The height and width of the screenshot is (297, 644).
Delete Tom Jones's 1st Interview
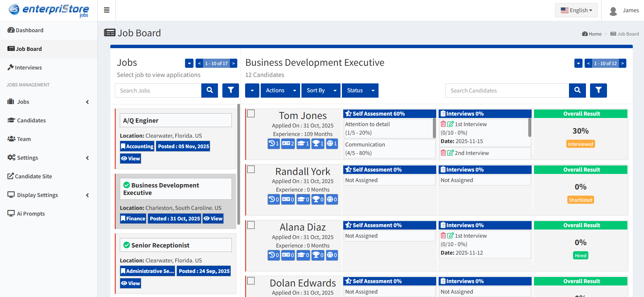pyautogui.click(x=443, y=124)
